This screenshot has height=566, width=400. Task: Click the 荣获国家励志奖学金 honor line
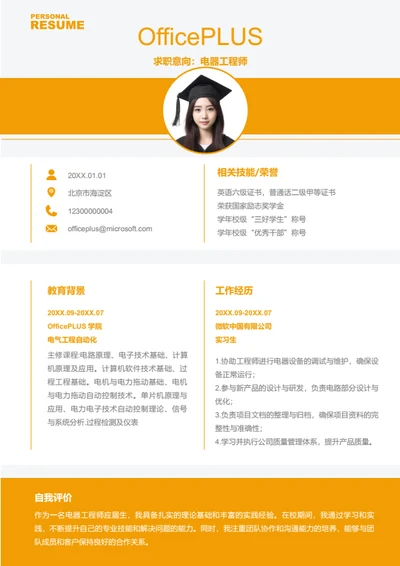point(250,206)
